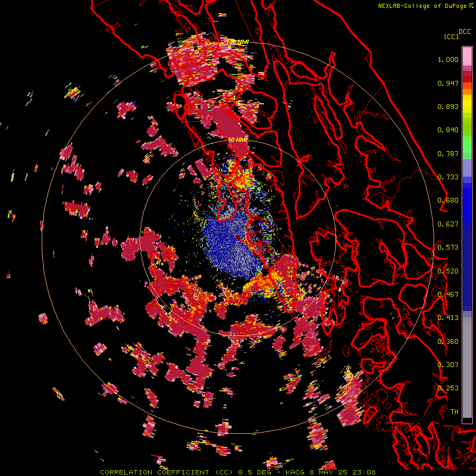Click the 0.573 scale value
476x476 pixels.
click(448, 248)
